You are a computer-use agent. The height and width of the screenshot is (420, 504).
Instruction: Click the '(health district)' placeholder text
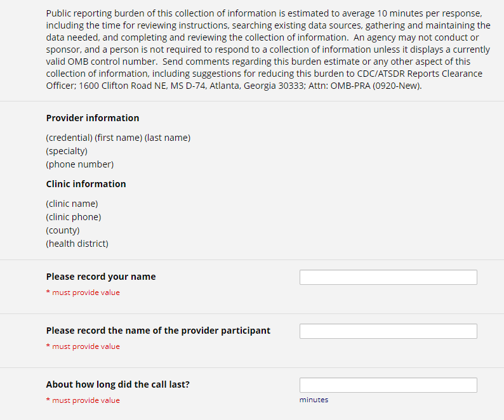pyautogui.click(x=77, y=244)
